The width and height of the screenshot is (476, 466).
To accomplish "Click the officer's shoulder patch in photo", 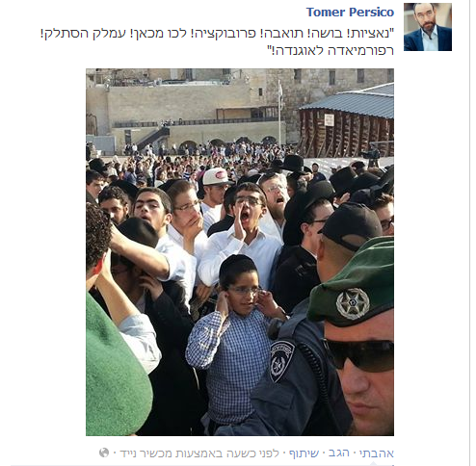I will [281, 361].
